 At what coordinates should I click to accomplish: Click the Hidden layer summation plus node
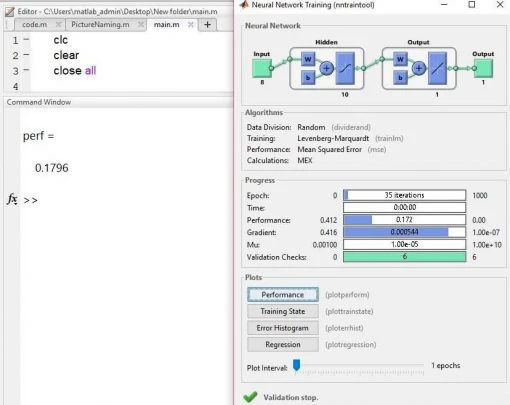(327, 68)
